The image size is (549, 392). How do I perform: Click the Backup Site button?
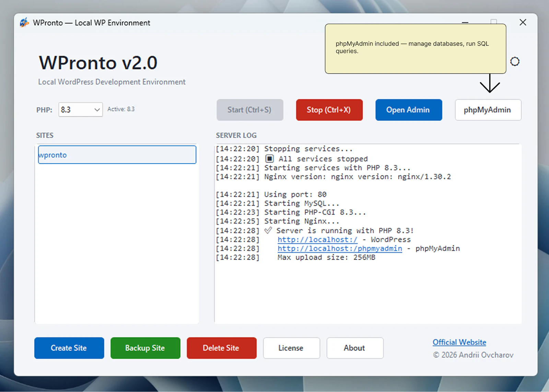click(x=145, y=348)
